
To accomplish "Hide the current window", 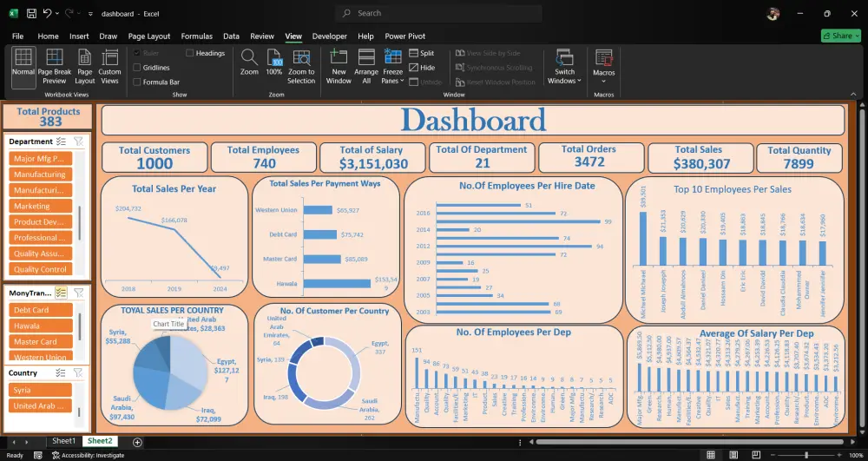I will tap(422, 68).
